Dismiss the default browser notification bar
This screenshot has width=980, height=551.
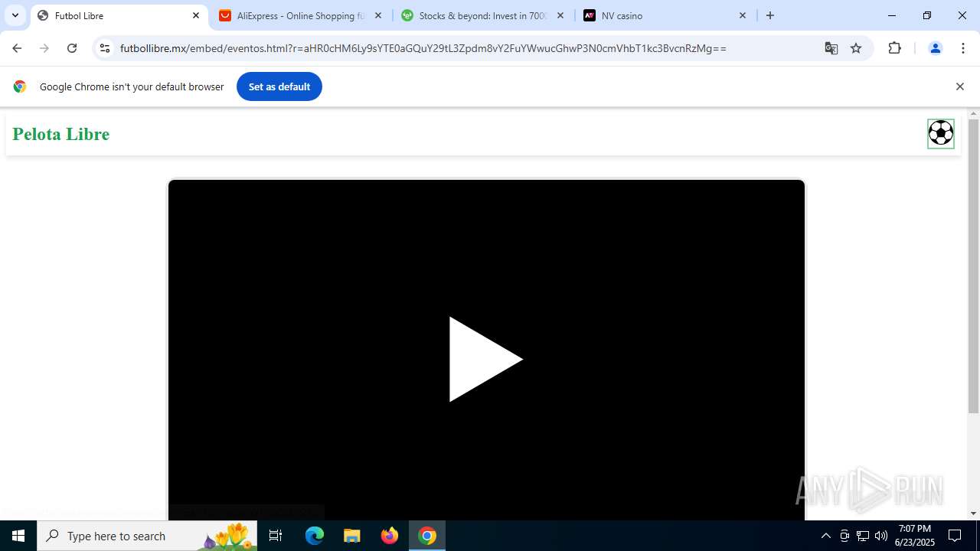click(x=959, y=86)
